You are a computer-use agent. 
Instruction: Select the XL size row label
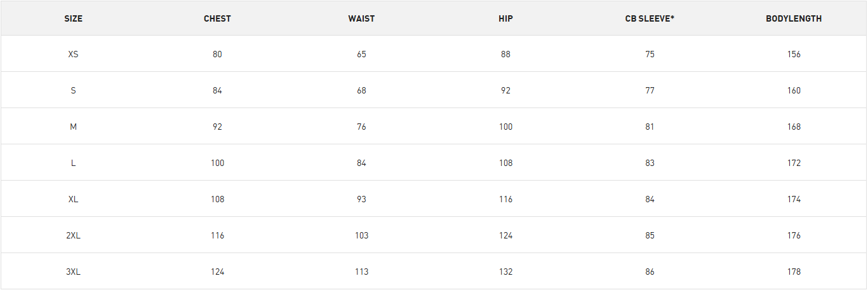click(73, 199)
